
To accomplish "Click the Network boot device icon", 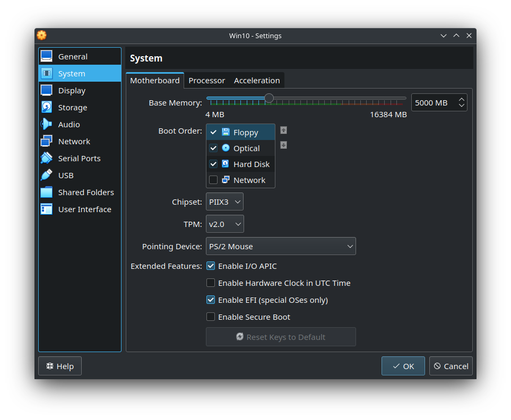I will (226, 180).
